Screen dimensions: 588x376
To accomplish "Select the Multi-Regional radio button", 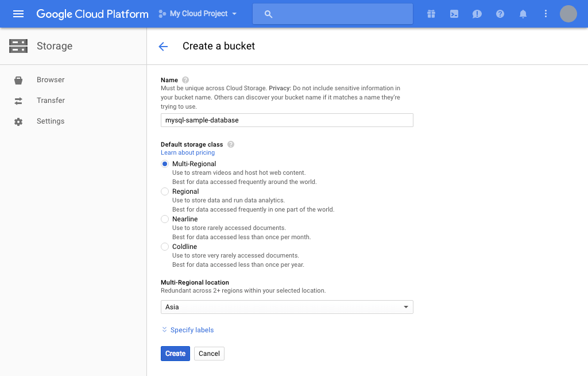I will [x=165, y=164].
